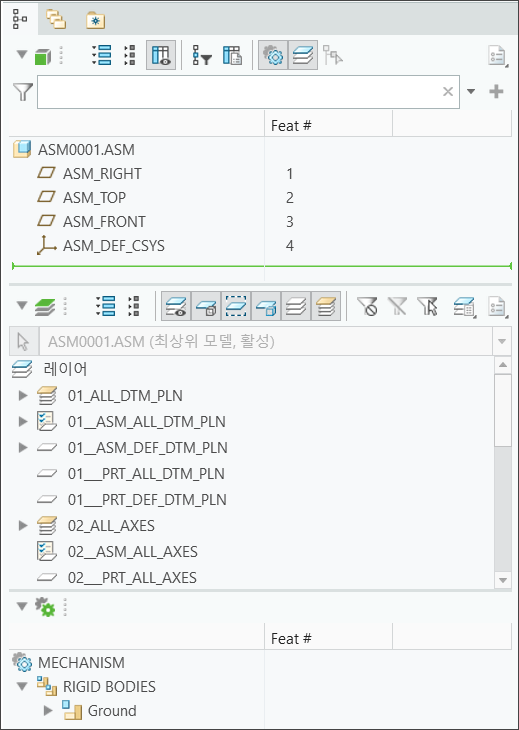Click the no-filter funnel icon in layer toolbar
Screen dimensions: 519x730
click(367, 306)
